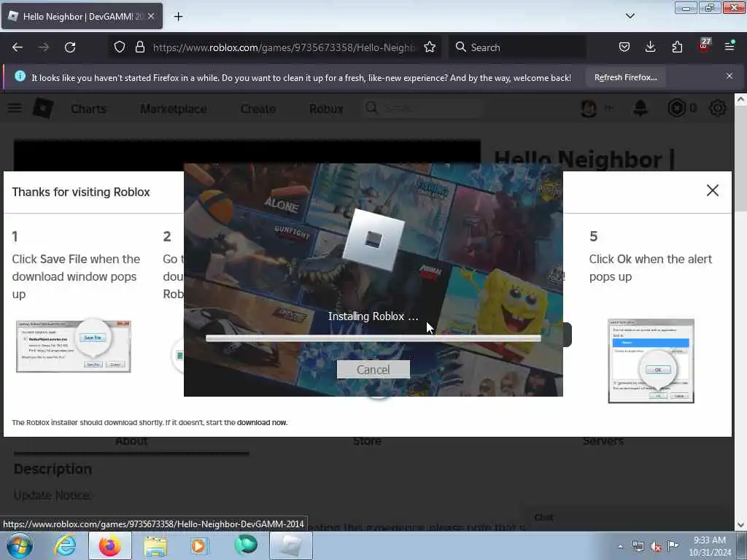The image size is (747, 560).
Task: Open the Create nav item
Action: (x=258, y=109)
